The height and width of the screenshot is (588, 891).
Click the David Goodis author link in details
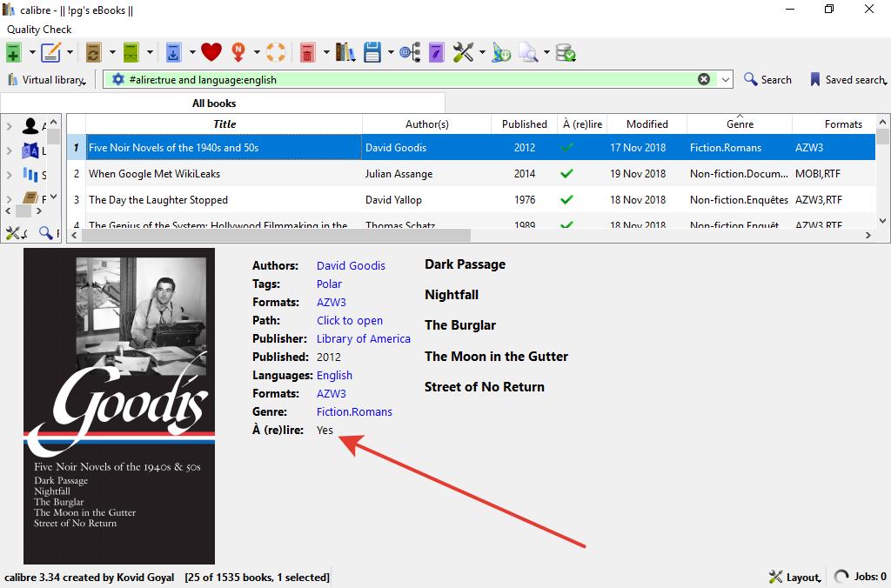click(x=351, y=266)
